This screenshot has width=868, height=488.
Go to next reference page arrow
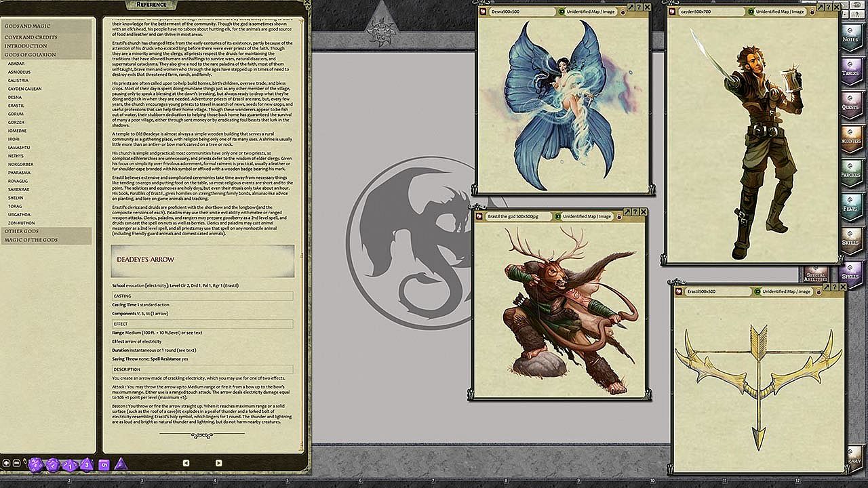pos(218,463)
